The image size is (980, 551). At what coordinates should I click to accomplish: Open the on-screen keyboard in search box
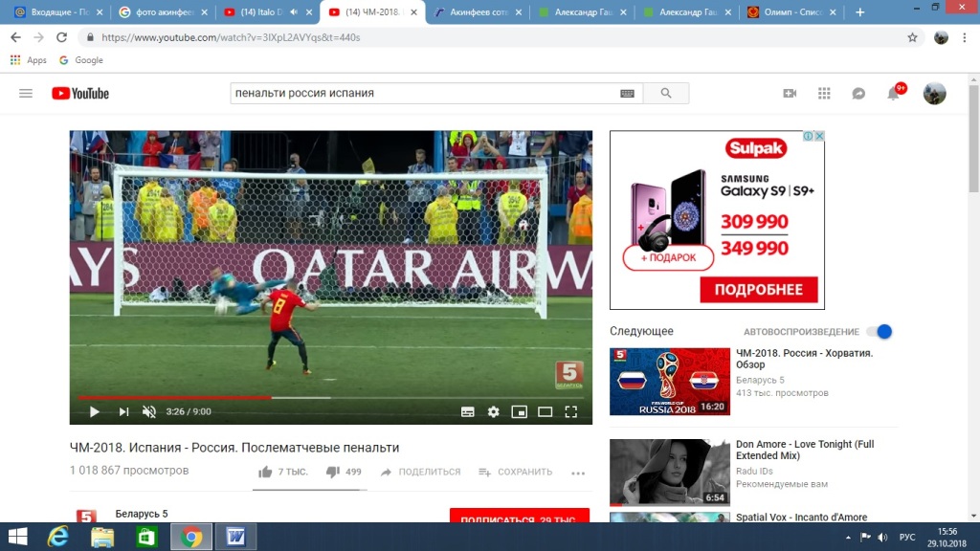627,93
